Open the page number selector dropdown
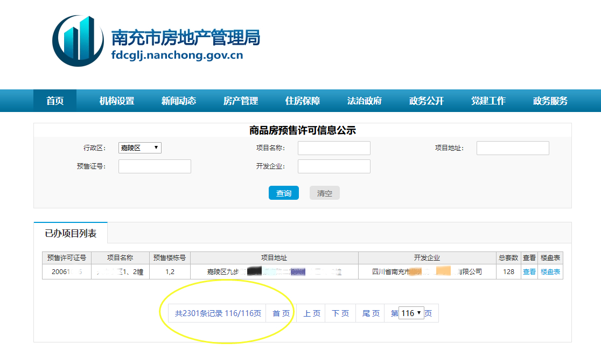 [x=411, y=312]
